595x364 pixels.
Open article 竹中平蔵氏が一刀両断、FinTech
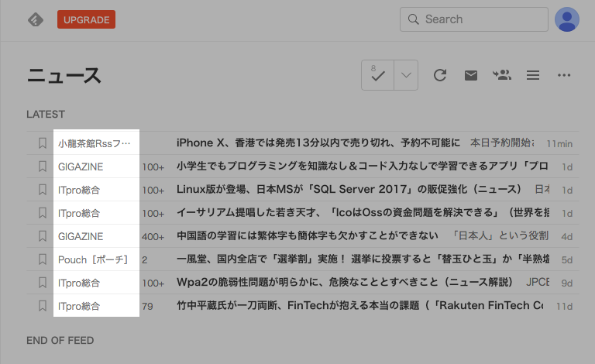(359, 306)
